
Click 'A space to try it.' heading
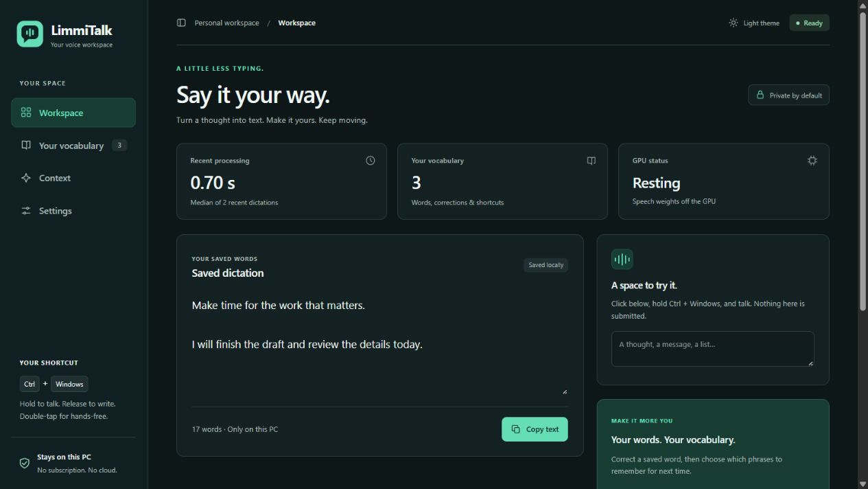(644, 285)
